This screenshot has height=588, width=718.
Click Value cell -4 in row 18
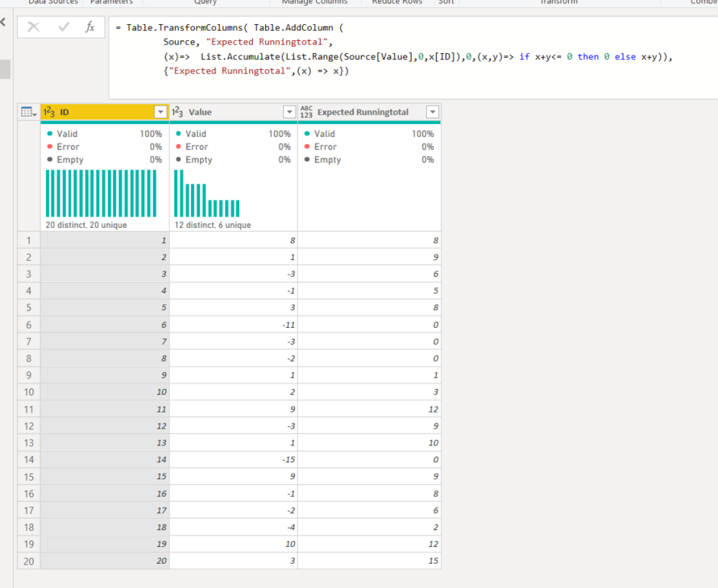(x=234, y=527)
